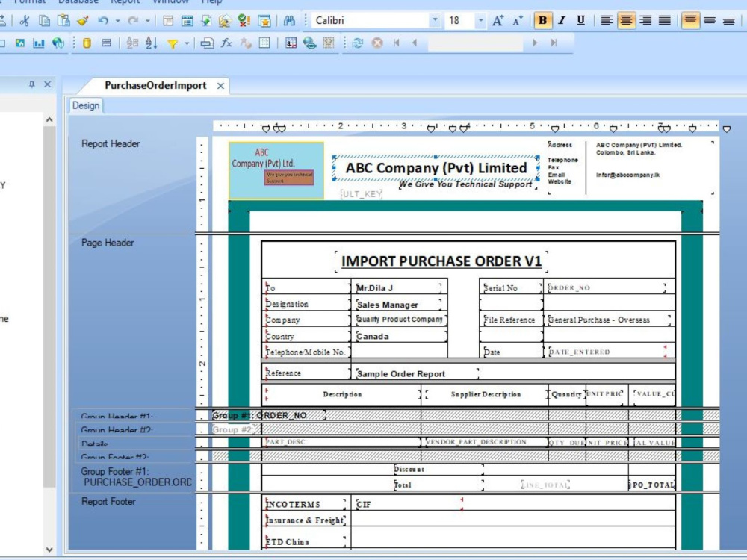Click inside the Calibri font name box
Screen dimensions: 747x560
pyautogui.click(x=371, y=20)
